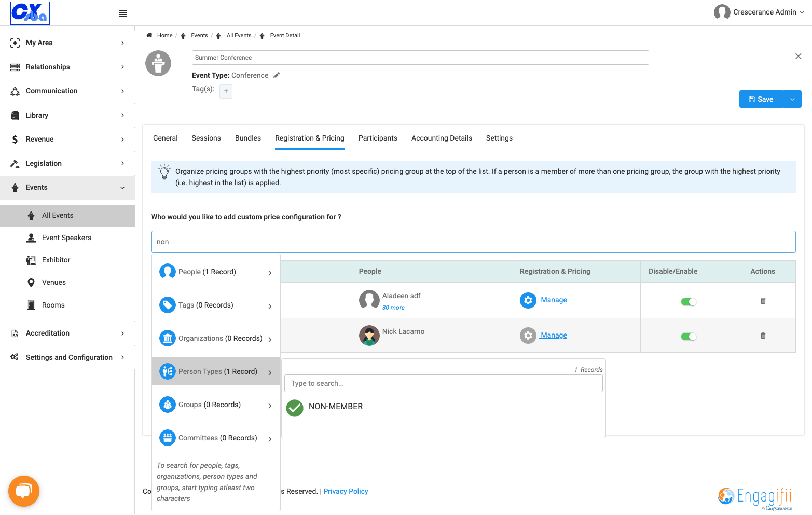Click the CX company logo
The image size is (812, 515).
point(30,13)
